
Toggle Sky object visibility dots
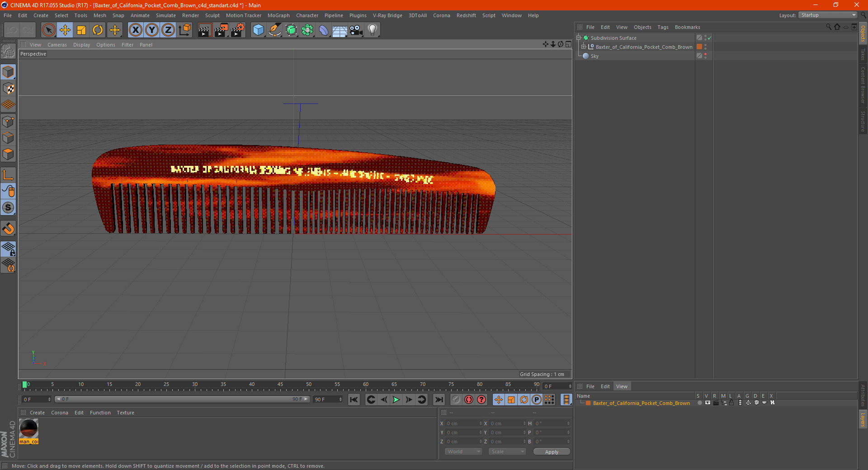706,56
